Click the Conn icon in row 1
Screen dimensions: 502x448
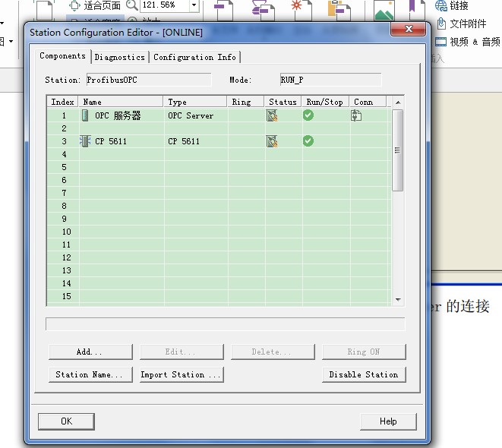tap(356, 115)
